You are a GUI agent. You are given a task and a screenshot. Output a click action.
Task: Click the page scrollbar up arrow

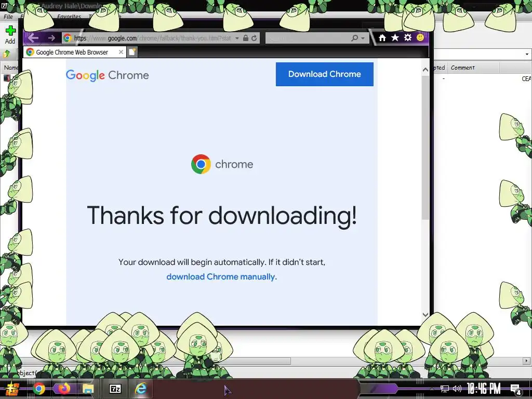click(425, 70)
